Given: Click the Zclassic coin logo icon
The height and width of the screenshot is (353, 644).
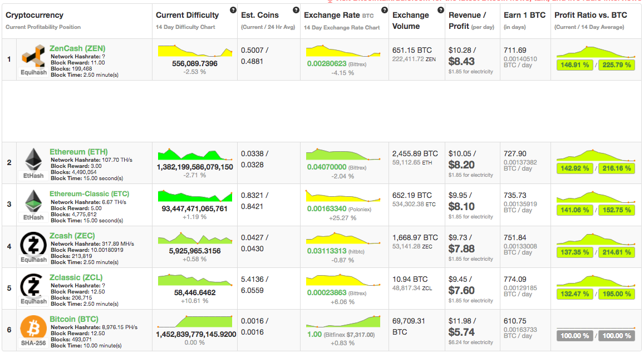Looking at the screenshot, I should point(33,285).
